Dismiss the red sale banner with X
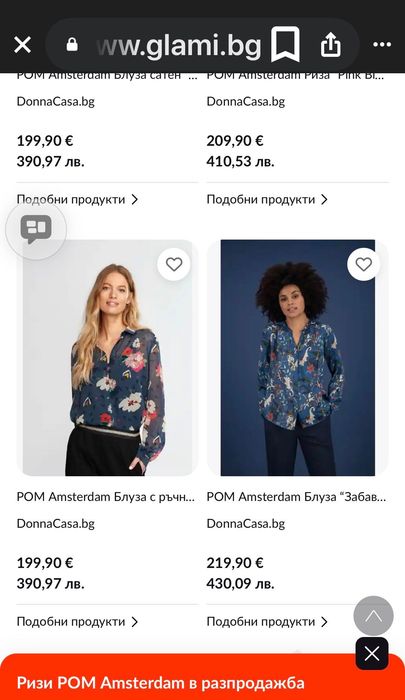The height and width of the screenshot is (700, 405). click(372, 654)
